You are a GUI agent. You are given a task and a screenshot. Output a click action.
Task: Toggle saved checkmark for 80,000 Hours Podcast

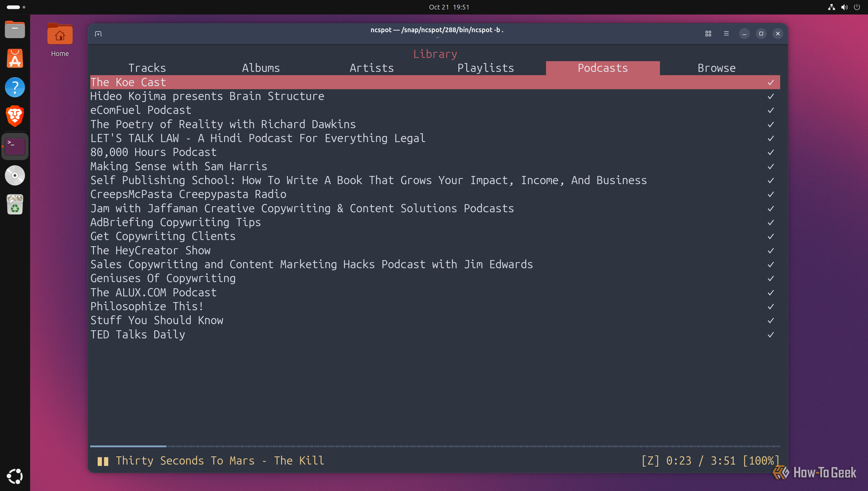coord(771,152)
